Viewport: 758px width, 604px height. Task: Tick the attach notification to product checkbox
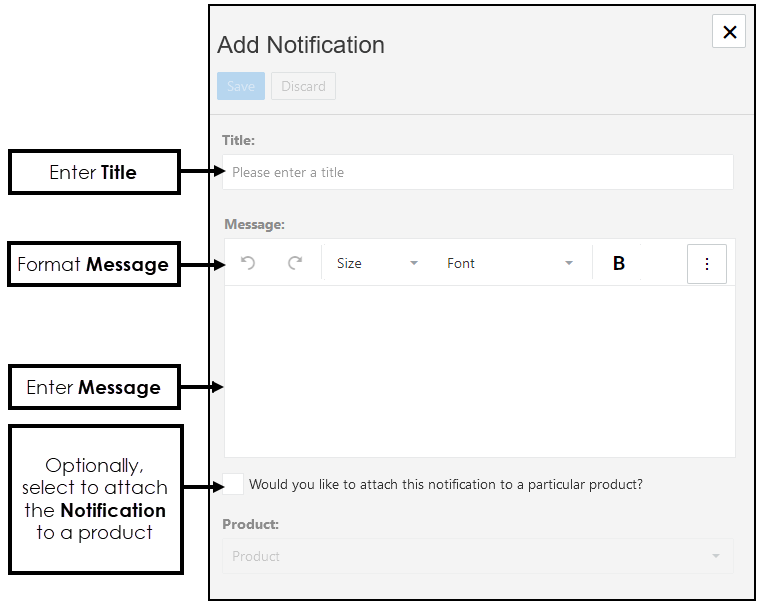(233, 484)
